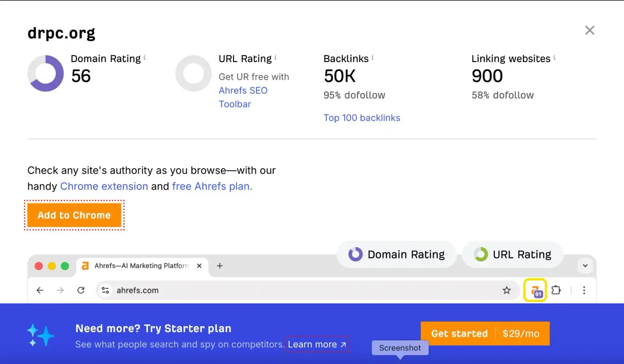
Task: Click the Add to Chrome button
Action: pyautogui.click(x=74, y=215)
